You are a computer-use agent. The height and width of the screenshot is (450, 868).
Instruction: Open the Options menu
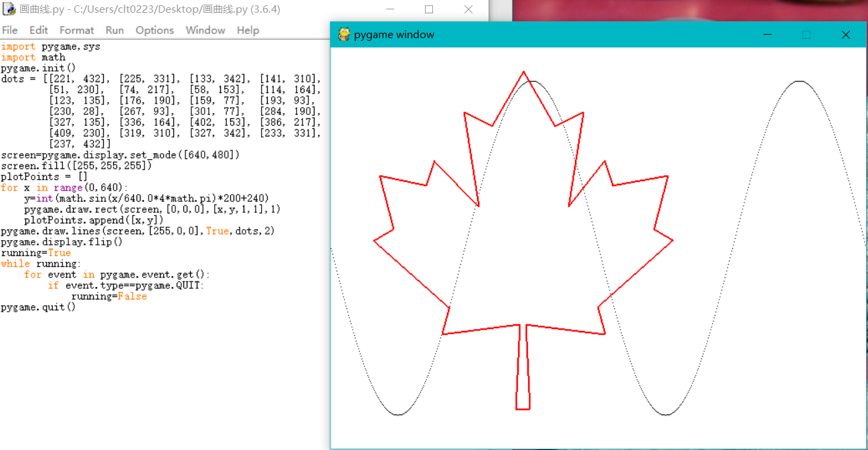[x=155, y=30]
